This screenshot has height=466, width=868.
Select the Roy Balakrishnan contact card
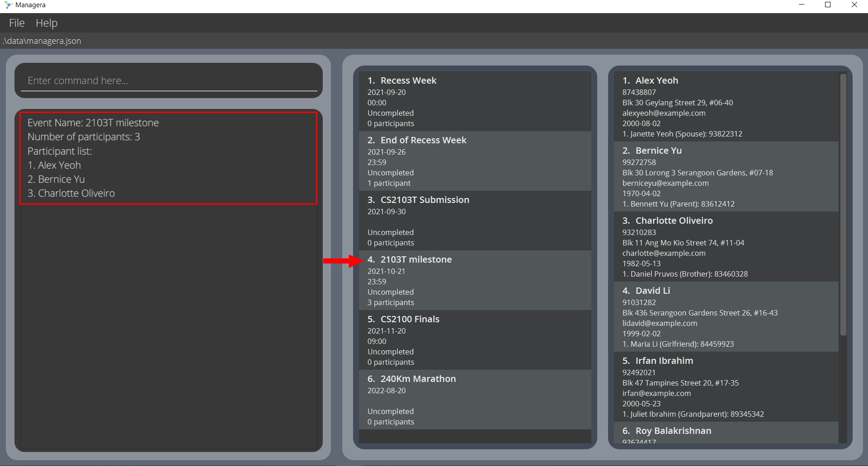coord(726,433)
